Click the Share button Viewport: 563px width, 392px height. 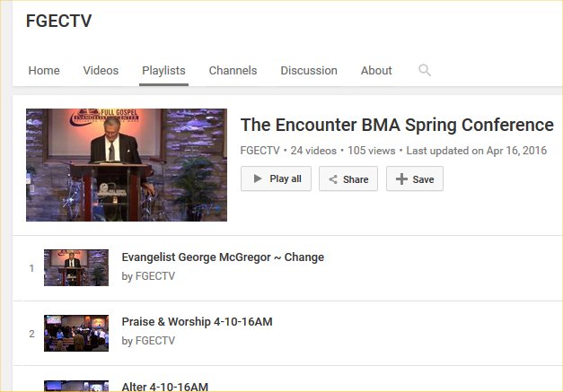348,179
